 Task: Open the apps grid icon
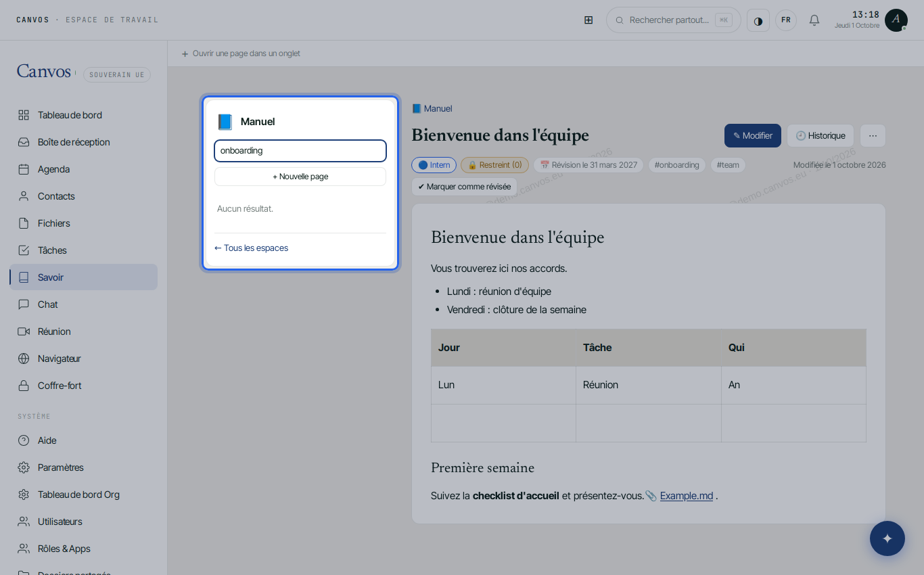click(588, 20)
